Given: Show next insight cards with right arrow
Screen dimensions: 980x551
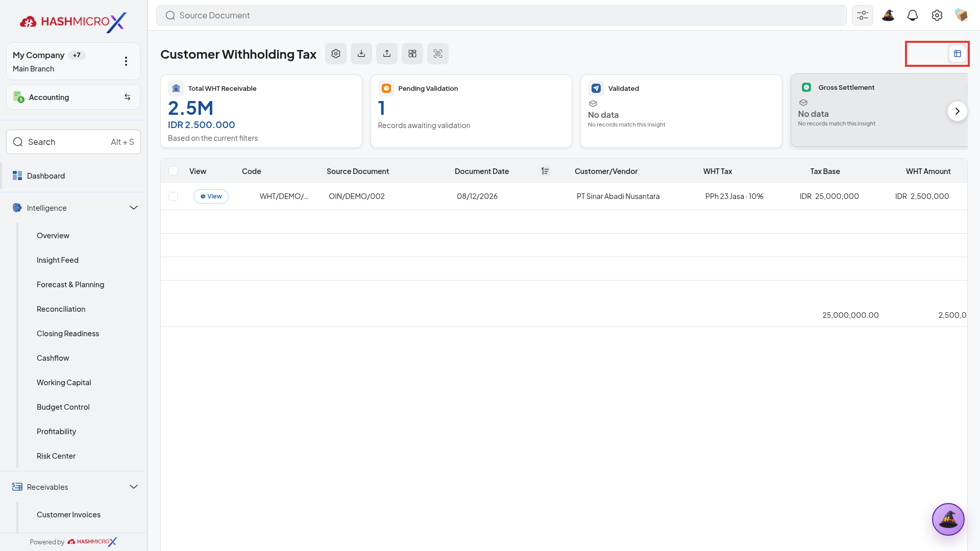Looking at the screenshot, I should (x=958, y=111).
